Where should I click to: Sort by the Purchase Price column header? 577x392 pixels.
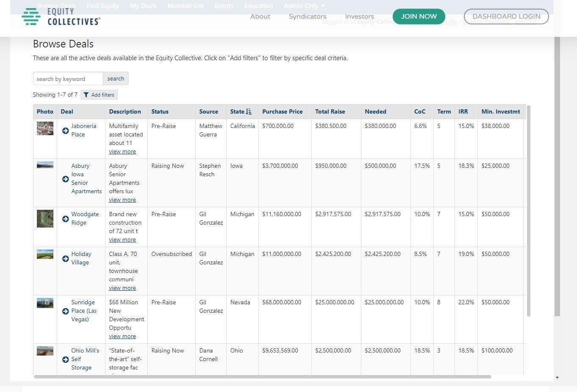282,112
